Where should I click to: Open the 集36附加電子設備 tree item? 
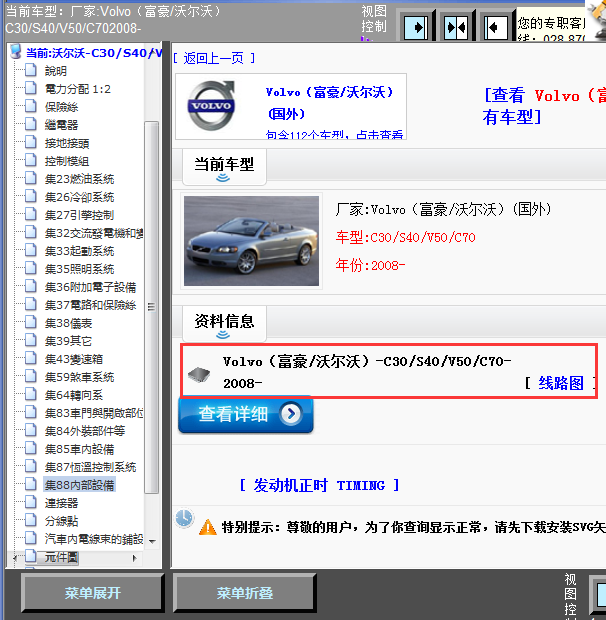pyautogui.click(x=90, y=287)
